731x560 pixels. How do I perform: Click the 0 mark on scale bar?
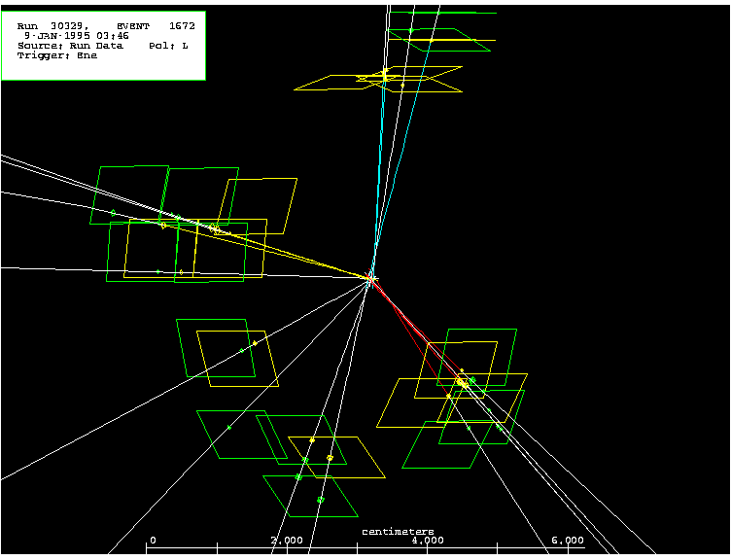click(x=152, y=541)
